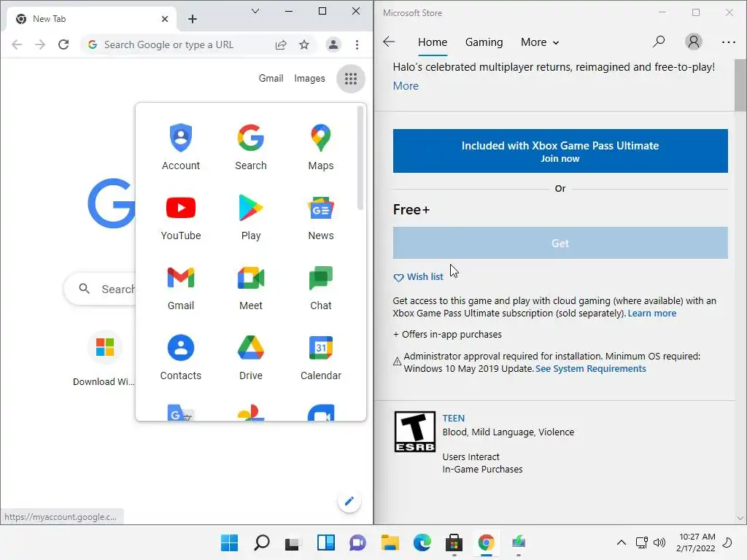747x560 pixels.
Task: Add game to Wish list
Action: [418, 277]
